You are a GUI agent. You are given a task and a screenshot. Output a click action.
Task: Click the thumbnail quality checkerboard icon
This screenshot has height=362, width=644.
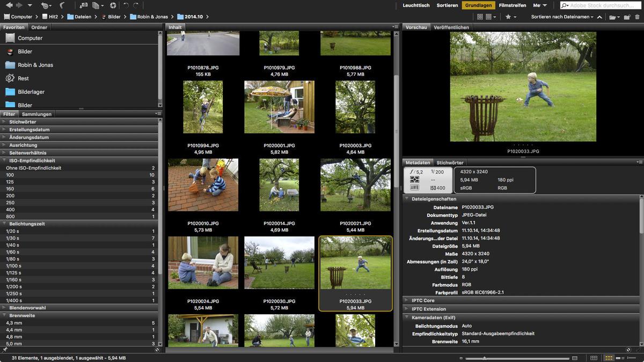(x=480, y=17)
